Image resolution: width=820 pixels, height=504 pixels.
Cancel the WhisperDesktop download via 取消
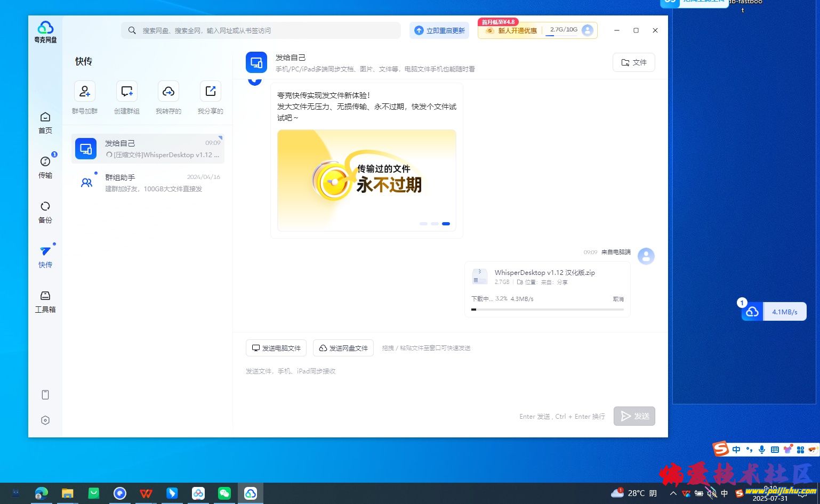[618, 299]
